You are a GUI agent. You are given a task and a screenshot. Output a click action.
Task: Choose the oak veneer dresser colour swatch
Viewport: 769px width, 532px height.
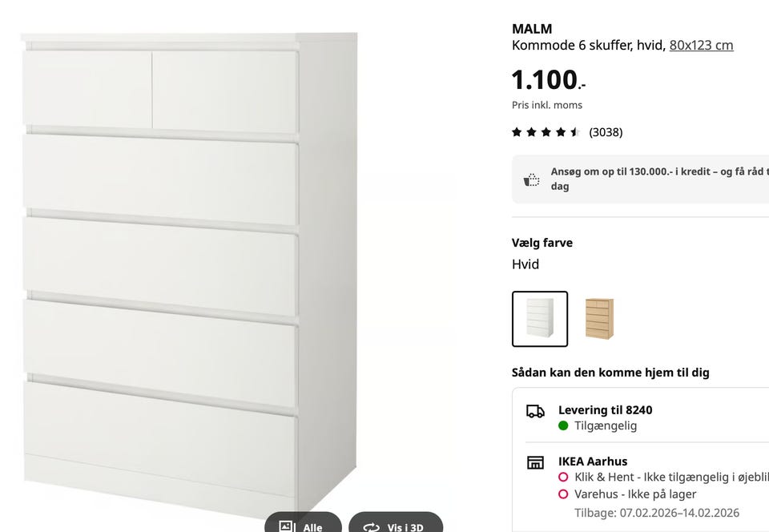coord(599,319)
